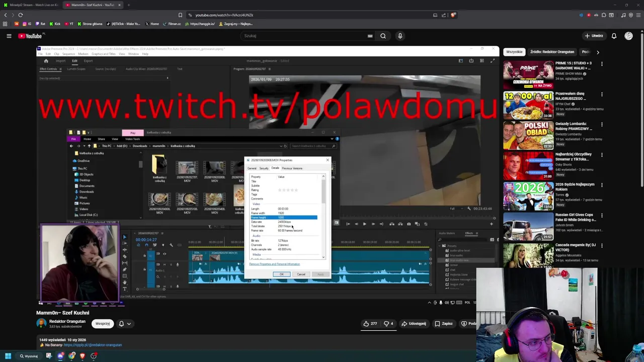Viewport: 644px width, 362px height.
Task: Open the TikTok bookmark
Action: [x=123, y=24]
